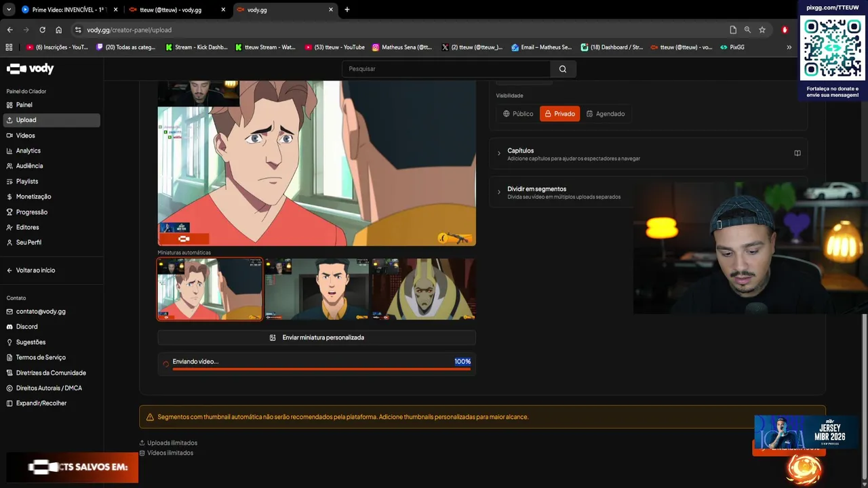Viewport: 868px width, 488px height.
Task: Open Todas as categ... bookmark
Action: 126,47
